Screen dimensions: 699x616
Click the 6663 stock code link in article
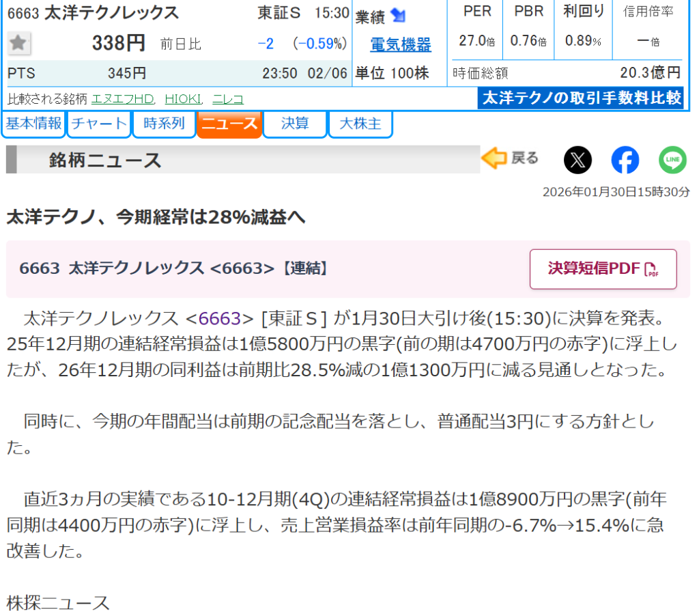[219, 318]
